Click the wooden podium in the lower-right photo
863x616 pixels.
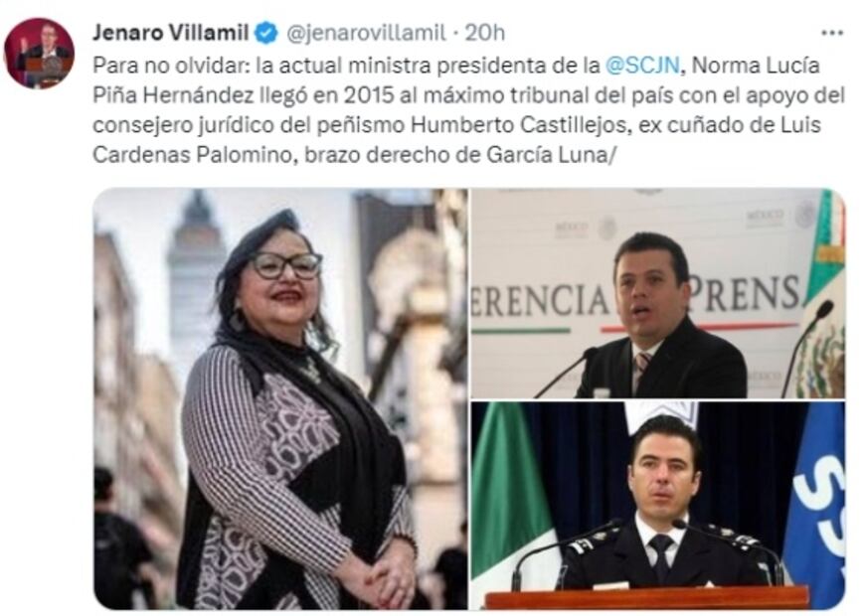(646, 597)
